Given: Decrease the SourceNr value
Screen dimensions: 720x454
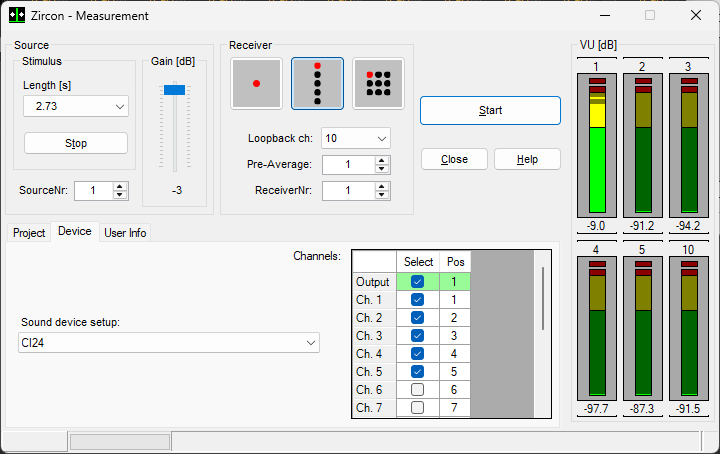Looking at the screenshot, I should tap(120, 195).
